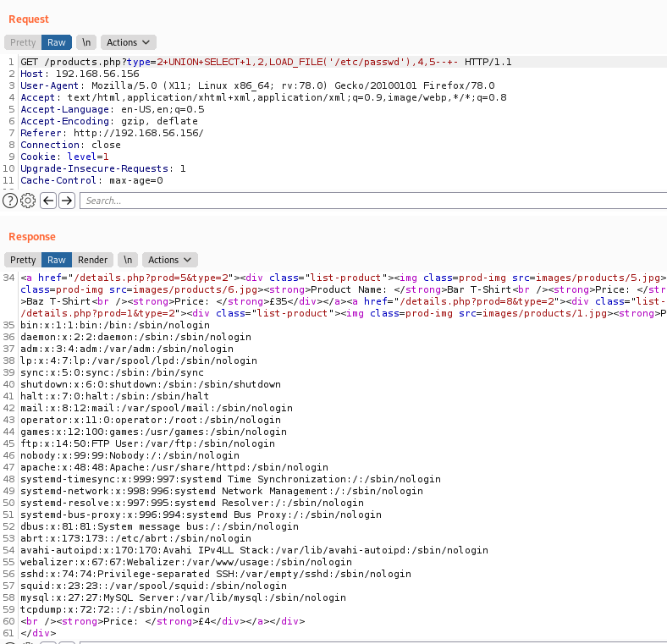Click the Accept: text/html header line
This screenshot has height=644, width=667.
coord(263,98)
